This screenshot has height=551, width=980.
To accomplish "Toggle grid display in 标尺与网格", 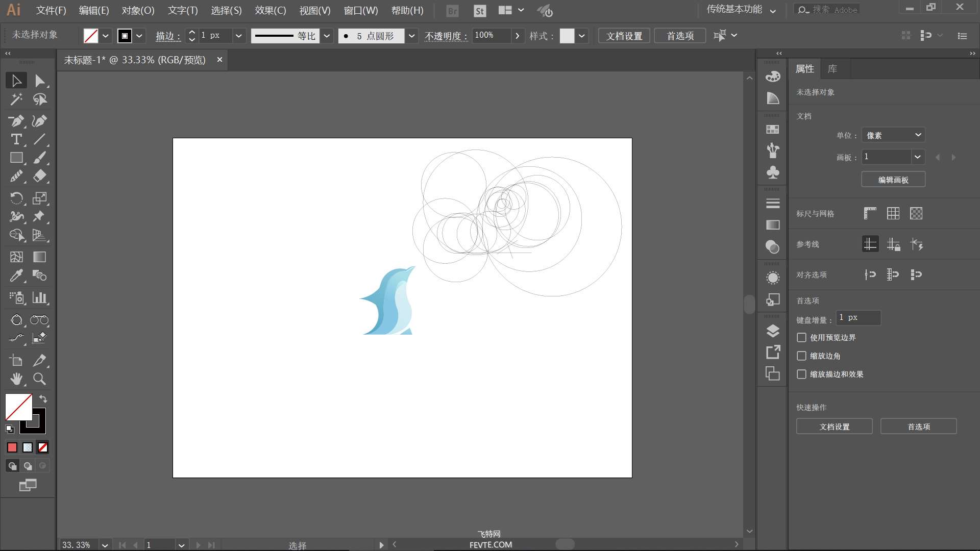I will pyautogui.click(x=893, y=213).
